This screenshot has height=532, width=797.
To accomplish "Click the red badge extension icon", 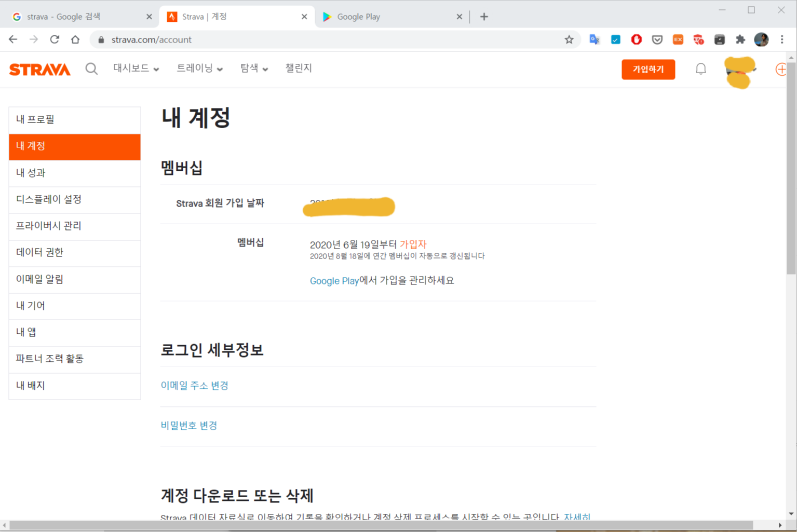I will click(x=698, y=39).
